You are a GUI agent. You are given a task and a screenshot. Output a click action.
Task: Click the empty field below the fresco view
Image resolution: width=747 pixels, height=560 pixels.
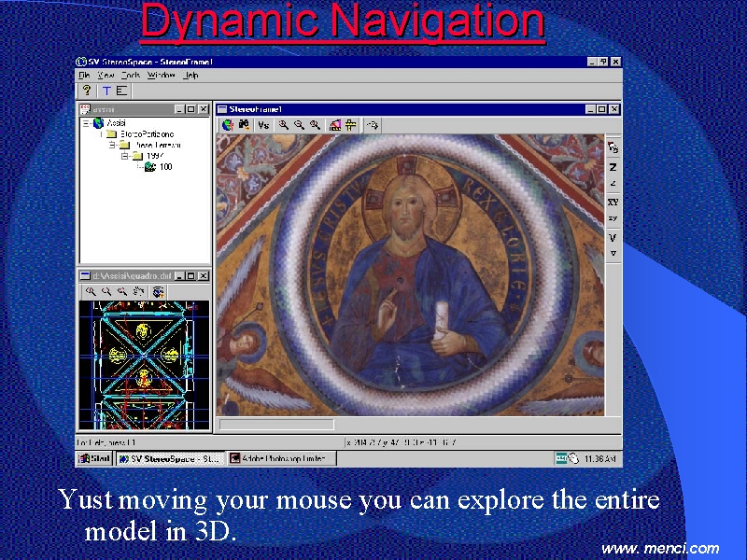tap(276, 424)
